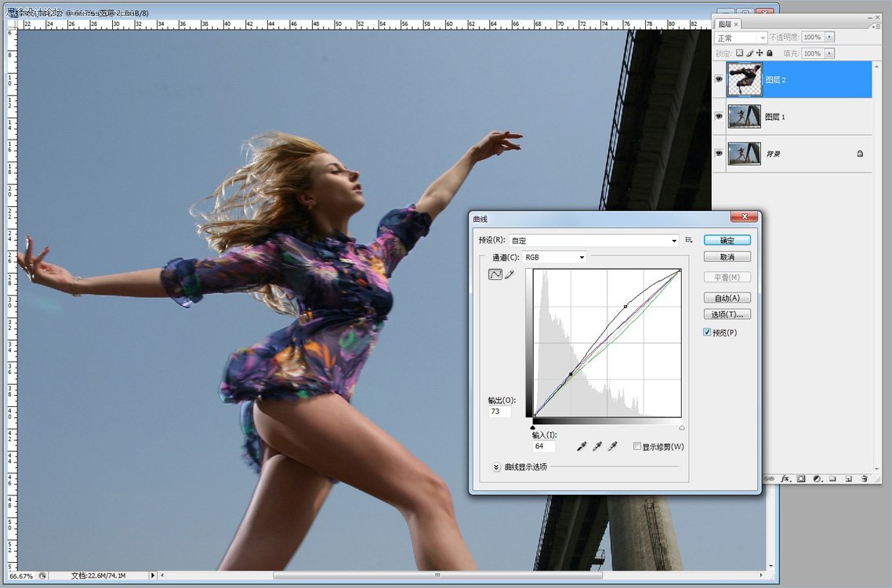Select the 背景 layer thumbnail
The image size is (892, 588).
click(744, 154)
